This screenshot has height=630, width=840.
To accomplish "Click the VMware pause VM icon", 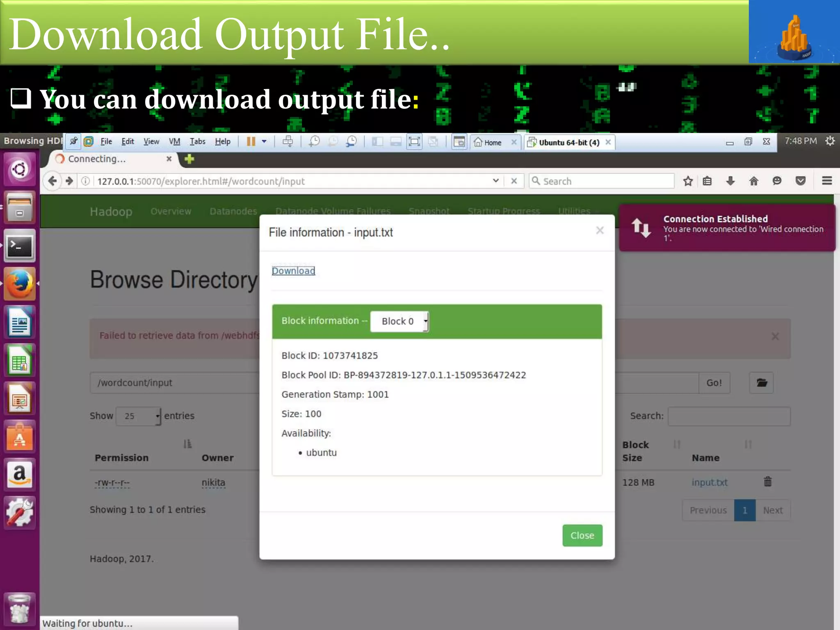I will (251, 142).
